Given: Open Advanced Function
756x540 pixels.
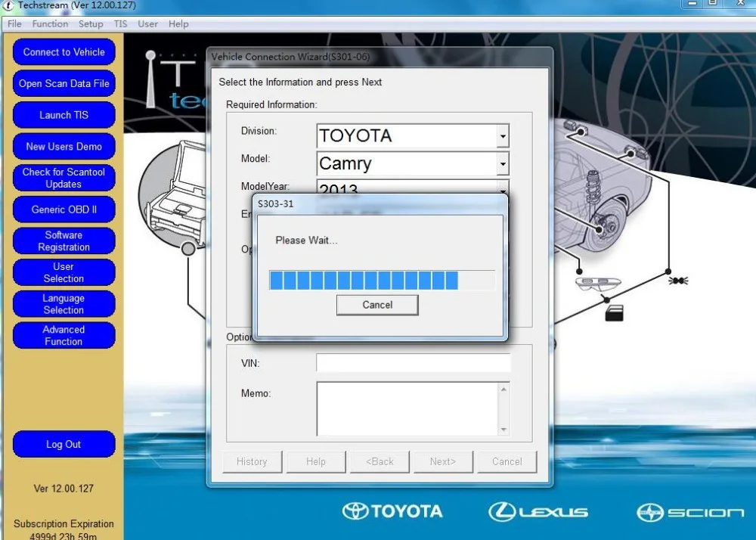Looking at the screenshot, I should (x=64, y=336).
